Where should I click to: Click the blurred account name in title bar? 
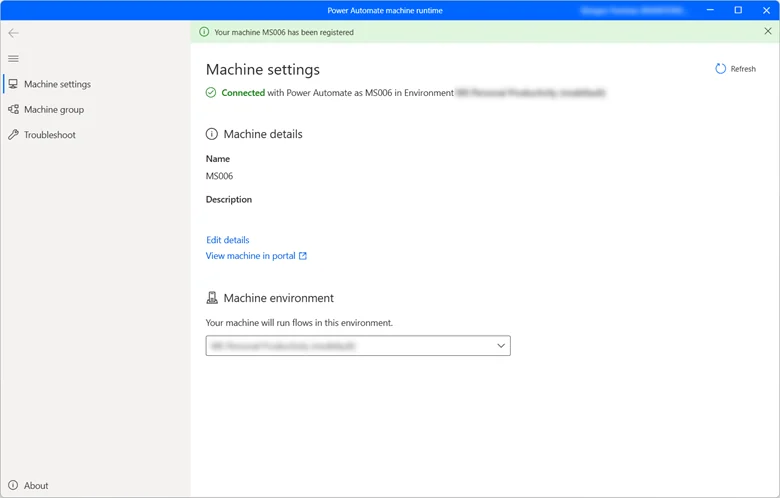tap(632, 10)
